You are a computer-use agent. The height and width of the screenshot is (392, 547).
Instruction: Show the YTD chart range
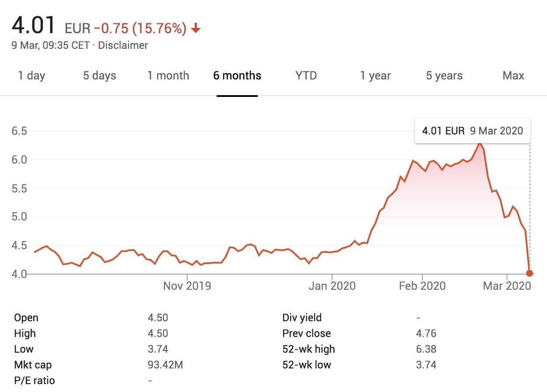coord(306,76)
